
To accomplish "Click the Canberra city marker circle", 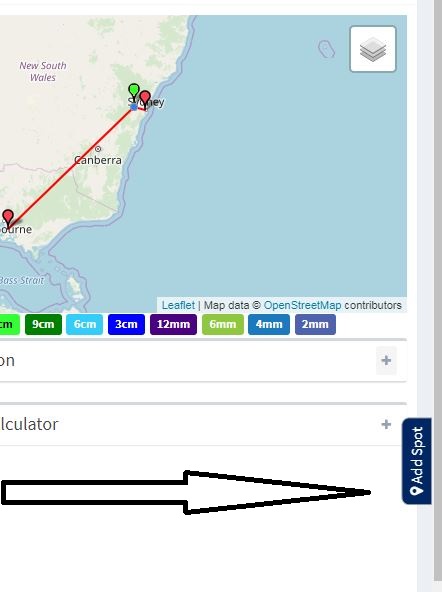I will 98,149.
